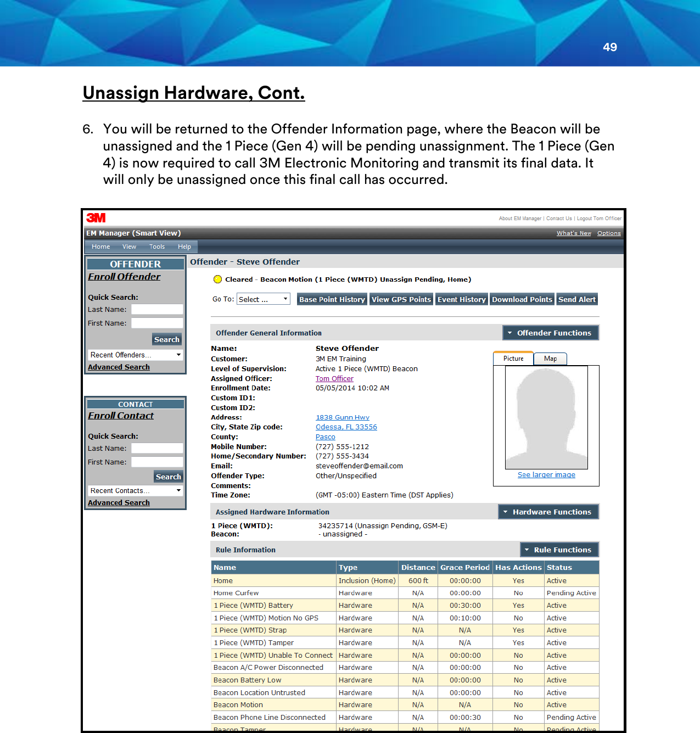Switch to the Map tab
This screenshot has width=700, height=733.
pyautogui.click(x=550, y=359)
